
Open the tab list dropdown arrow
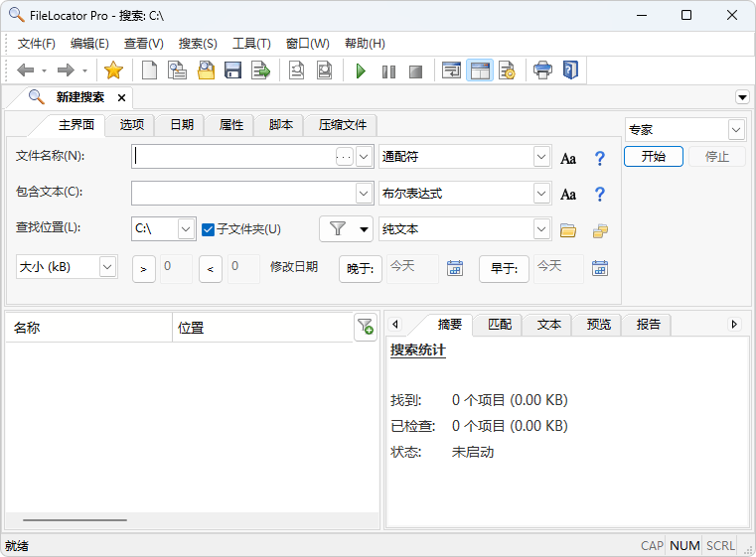pos(742,97)
